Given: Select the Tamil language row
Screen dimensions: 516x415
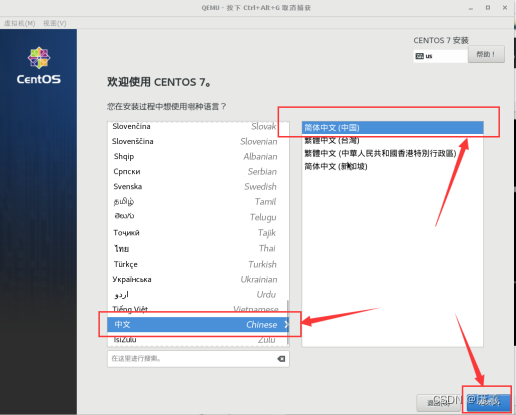Looking at the screenshot, I should [x=198, y=201].
